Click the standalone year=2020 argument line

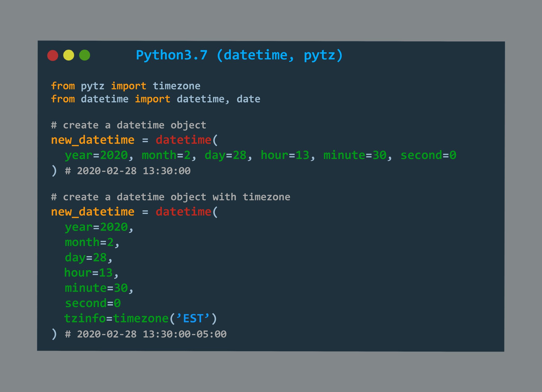click(97, 227)
